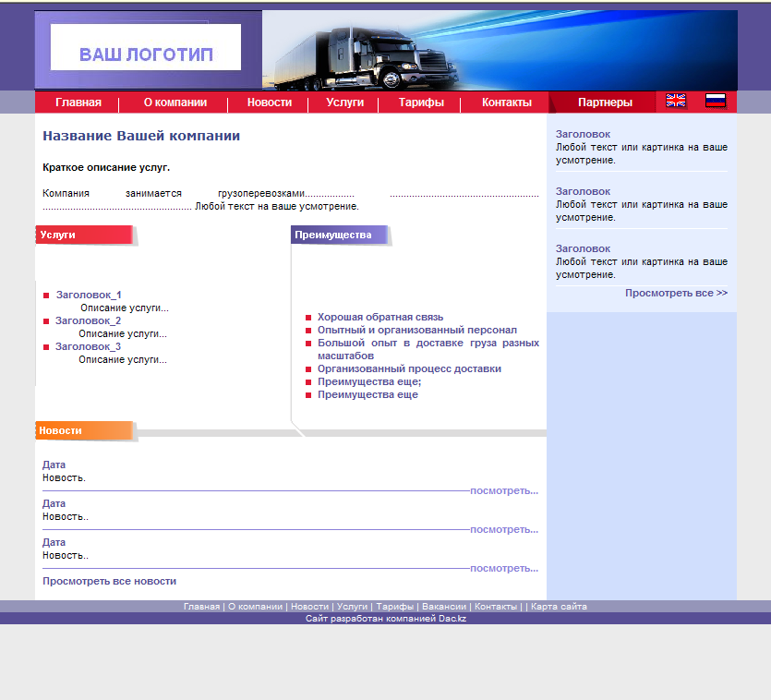Click посмотреть... for the second news item

[504, 530]
